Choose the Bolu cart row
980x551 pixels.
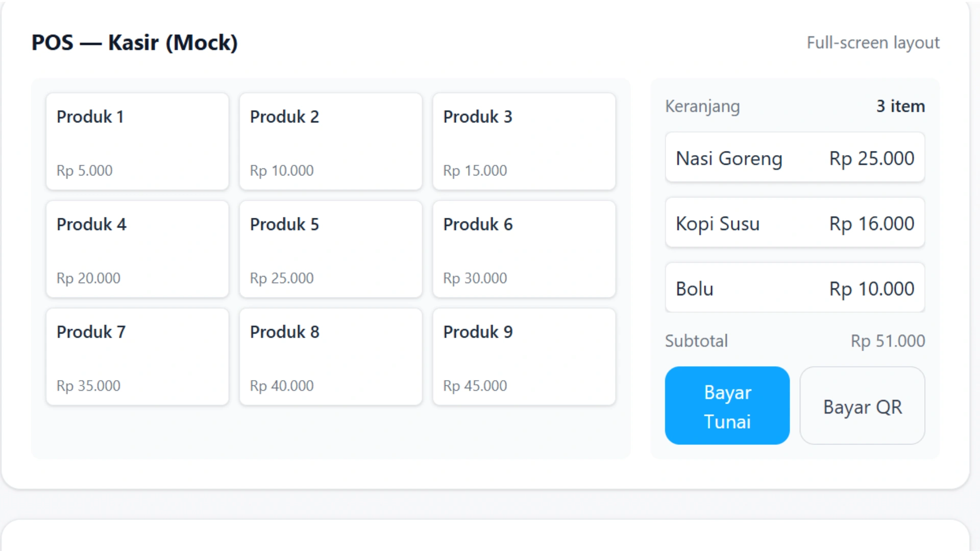[x=795, y=288]
